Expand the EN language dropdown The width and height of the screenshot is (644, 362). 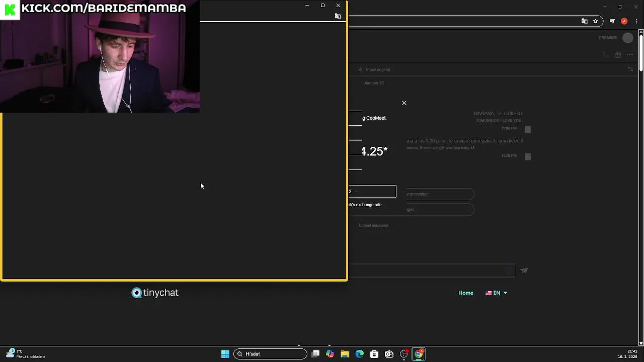pos(496,293)
